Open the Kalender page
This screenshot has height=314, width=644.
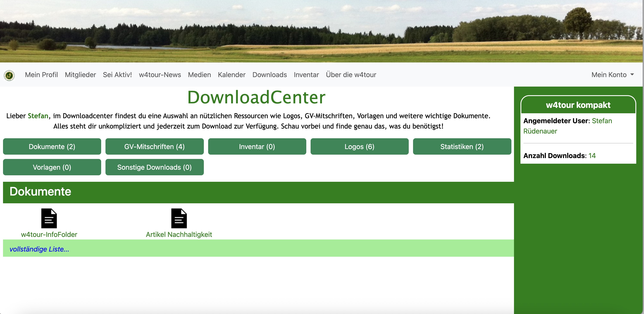232,75
